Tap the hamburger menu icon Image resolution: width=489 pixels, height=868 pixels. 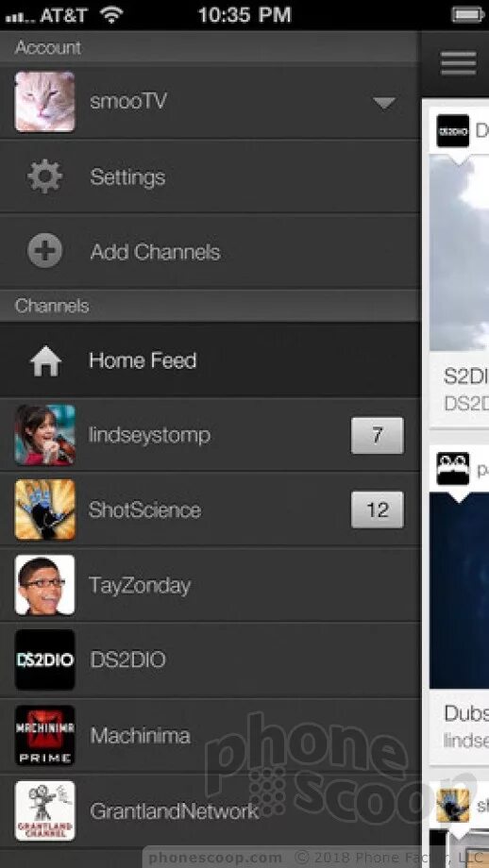coord(458,63)
